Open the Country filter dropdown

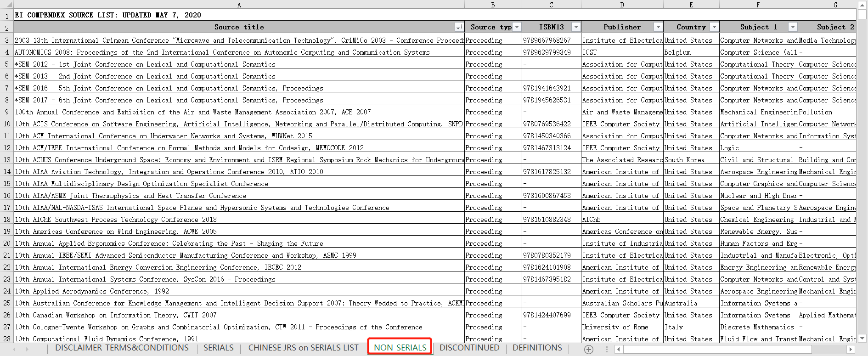(x=714, y=27)
